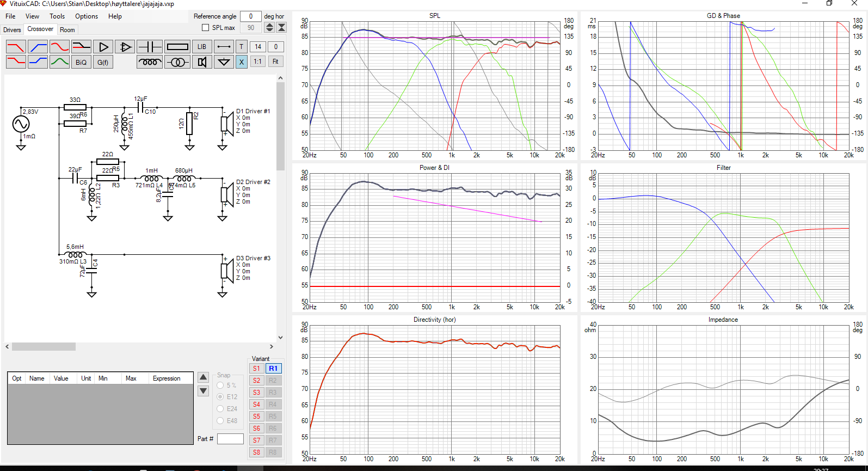Store variant with S8 button

(257, 452)
